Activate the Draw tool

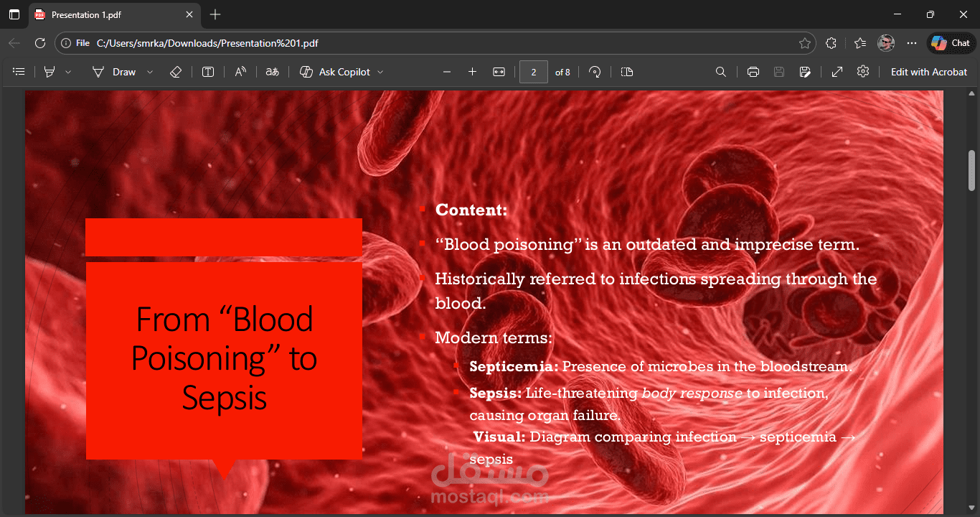(115, 72)
